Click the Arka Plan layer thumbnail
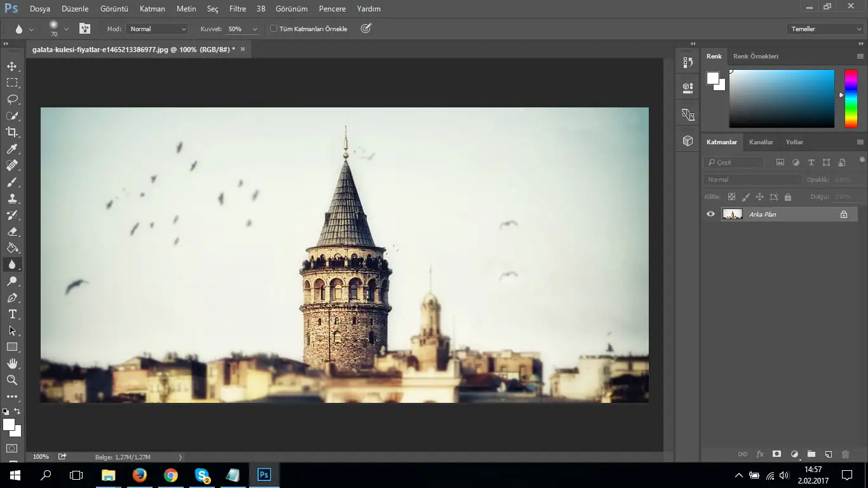This screenshot has height=488, width=868. [732, 213]
